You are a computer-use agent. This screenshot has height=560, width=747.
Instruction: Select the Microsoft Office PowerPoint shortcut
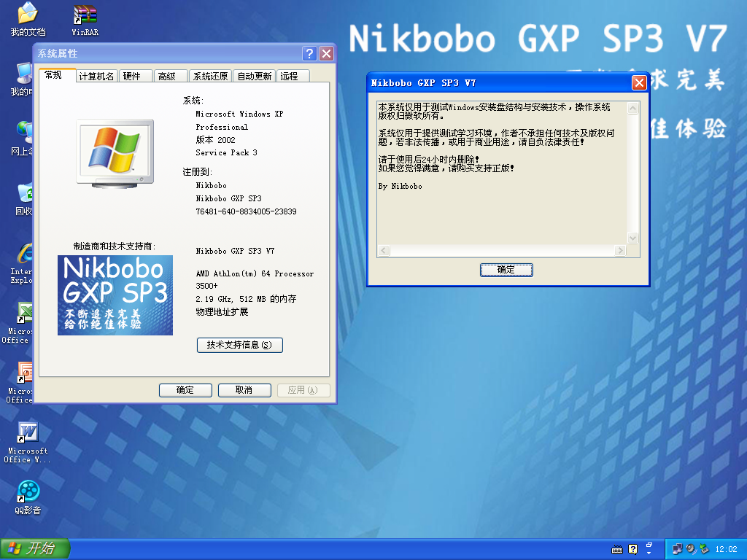(19, 383)
